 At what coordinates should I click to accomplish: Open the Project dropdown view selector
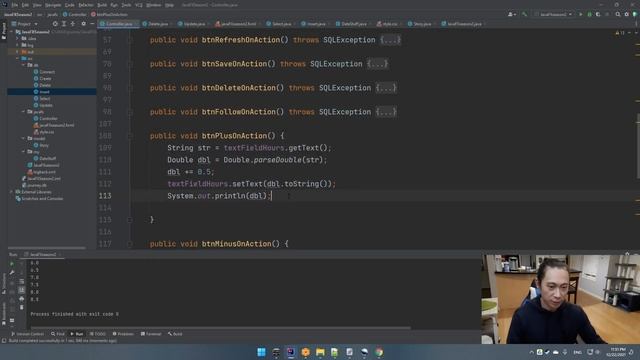pos(24,24)
